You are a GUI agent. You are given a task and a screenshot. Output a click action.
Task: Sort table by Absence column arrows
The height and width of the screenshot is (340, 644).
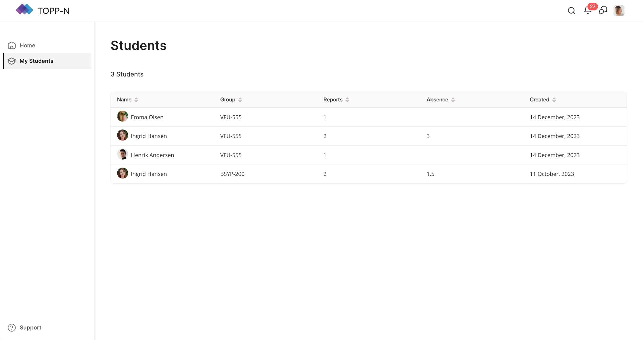pyautogui.click(x=453, y=100)
